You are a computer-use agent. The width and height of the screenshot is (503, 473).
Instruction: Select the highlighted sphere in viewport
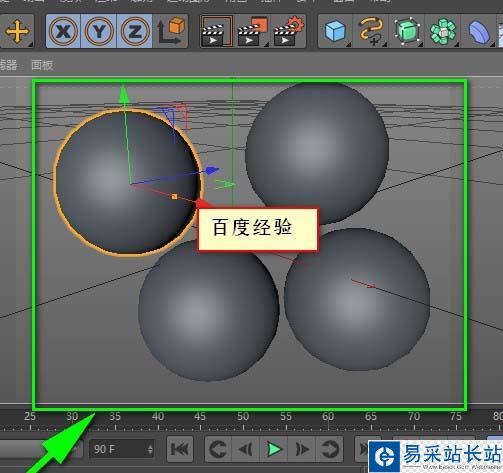coord(128,182)
